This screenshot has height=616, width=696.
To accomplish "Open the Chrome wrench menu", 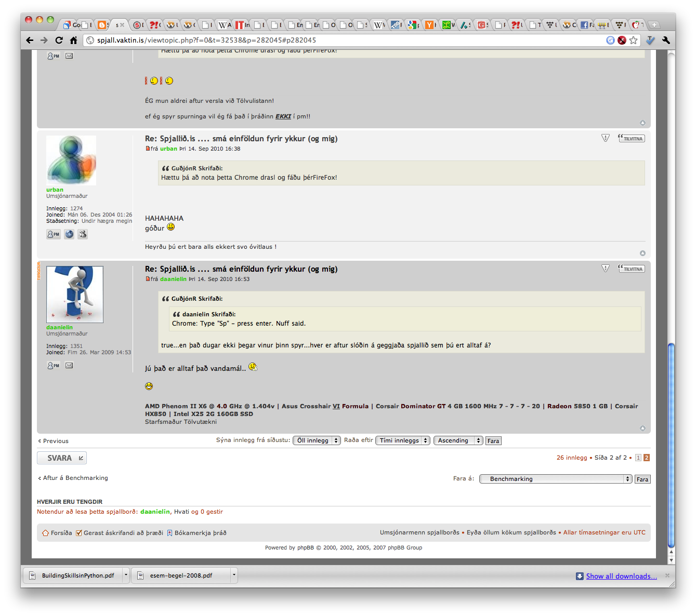I will (666, 41).
